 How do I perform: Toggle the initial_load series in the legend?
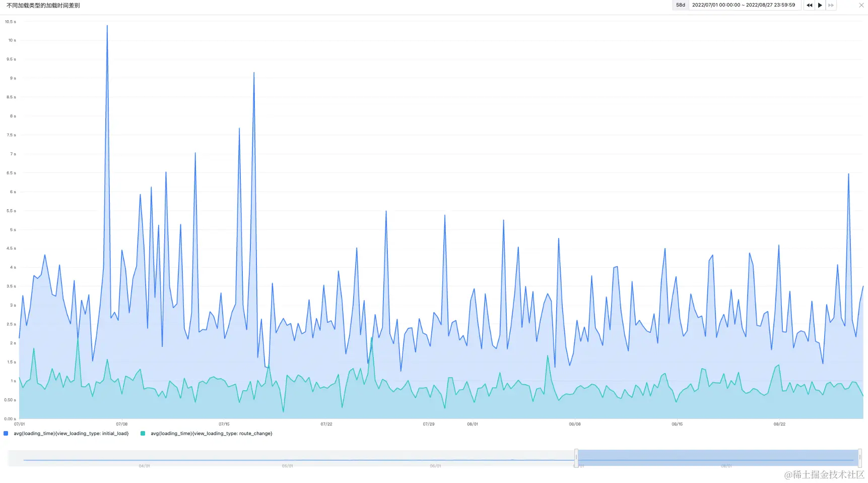click(71, 434)
